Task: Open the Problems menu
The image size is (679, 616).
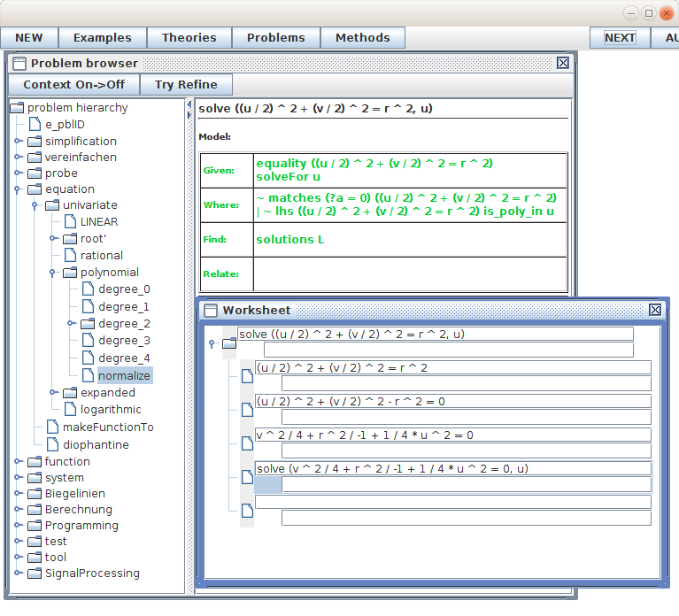Action: pyautogui.click(x=276, y=38)
